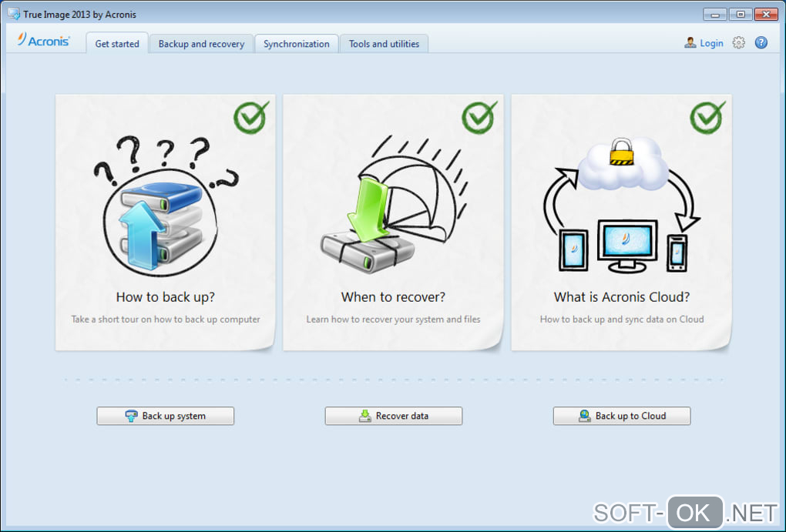The width and height of the screenshot is (786, 532).
Task: Open the Acronis Cloud devices illustration
Action: (622, 204)
